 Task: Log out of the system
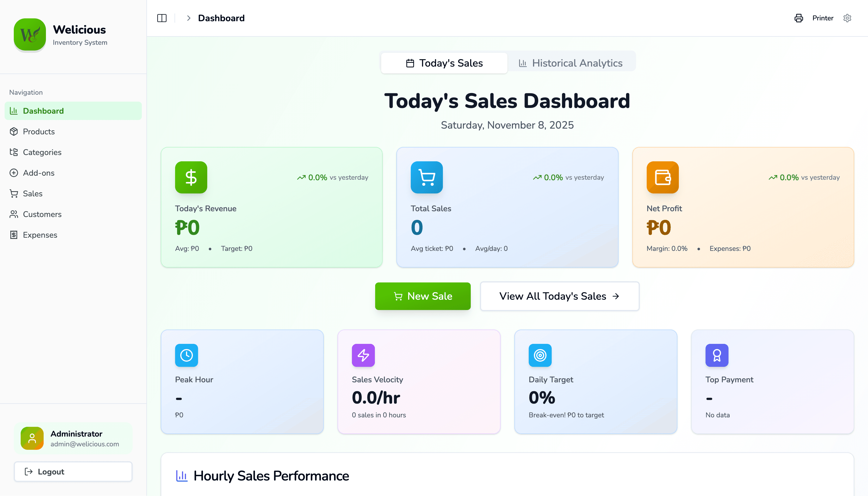point(73,472)
